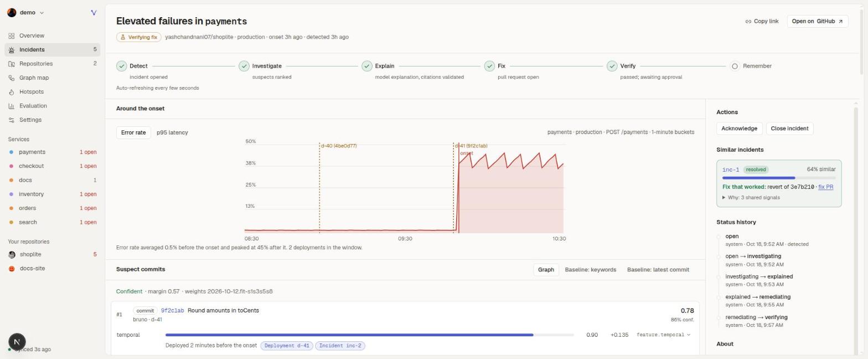Click the docs-site repository avatar
868x359 pixels.
click(x=12, y=269)
